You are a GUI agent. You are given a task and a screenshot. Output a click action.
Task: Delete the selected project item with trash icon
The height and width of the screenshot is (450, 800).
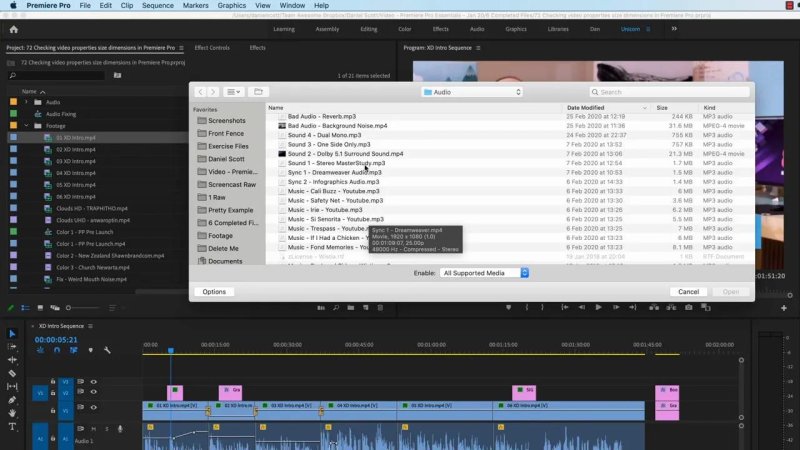click(380, 308)
